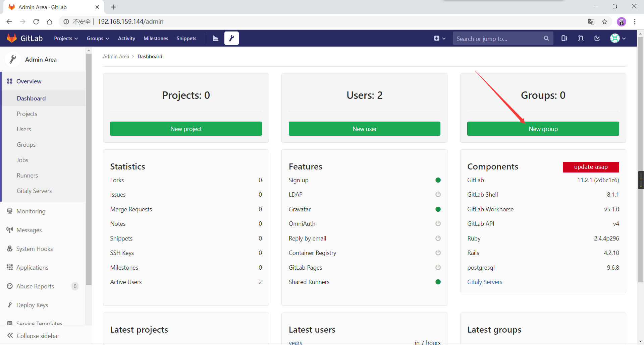Reload the page with browser refresh
The height and width of the screenshot is (345, 644).
pos(36,21)
